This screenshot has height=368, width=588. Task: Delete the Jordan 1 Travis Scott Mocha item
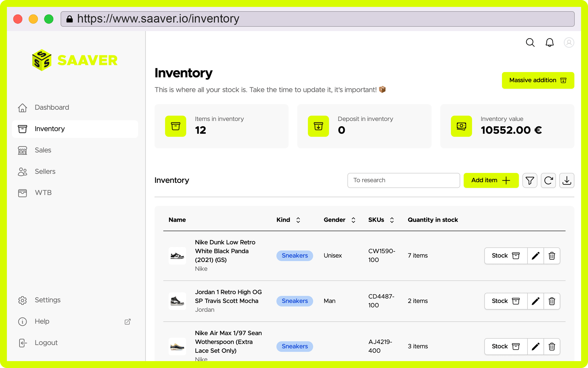tap(552, 301)
